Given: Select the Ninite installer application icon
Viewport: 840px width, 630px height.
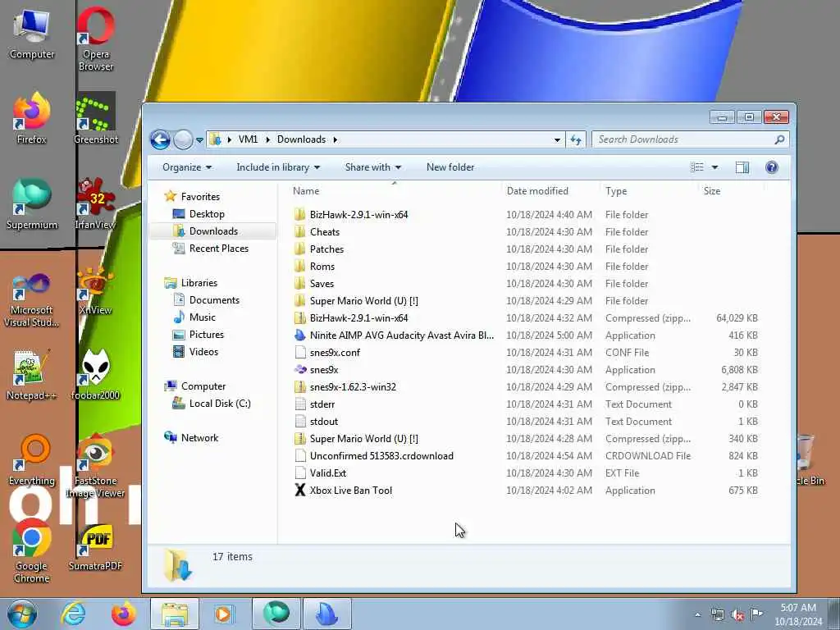Looking at the screenshot, I should click(x=300, y=336).
